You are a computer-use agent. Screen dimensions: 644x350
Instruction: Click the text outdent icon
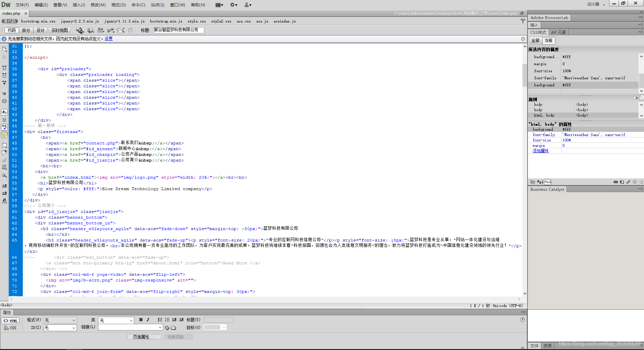[x=174, y=320]
